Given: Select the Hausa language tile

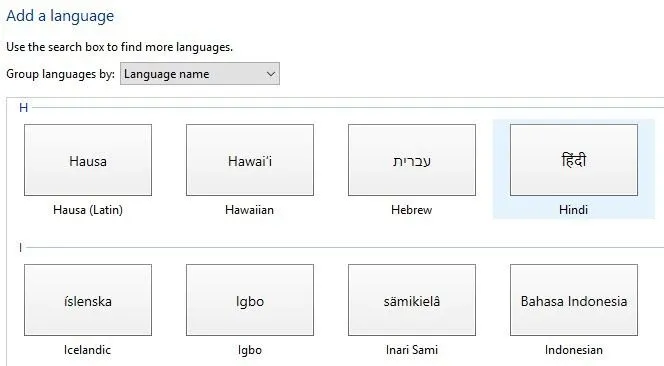Looking at the screenshot, I should pos(88,160).
